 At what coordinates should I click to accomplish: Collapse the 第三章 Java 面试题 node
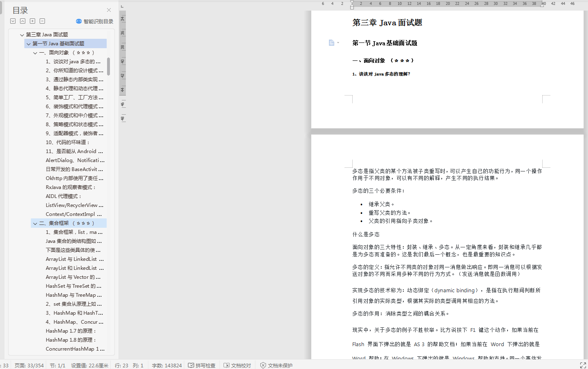pos(22,35)
